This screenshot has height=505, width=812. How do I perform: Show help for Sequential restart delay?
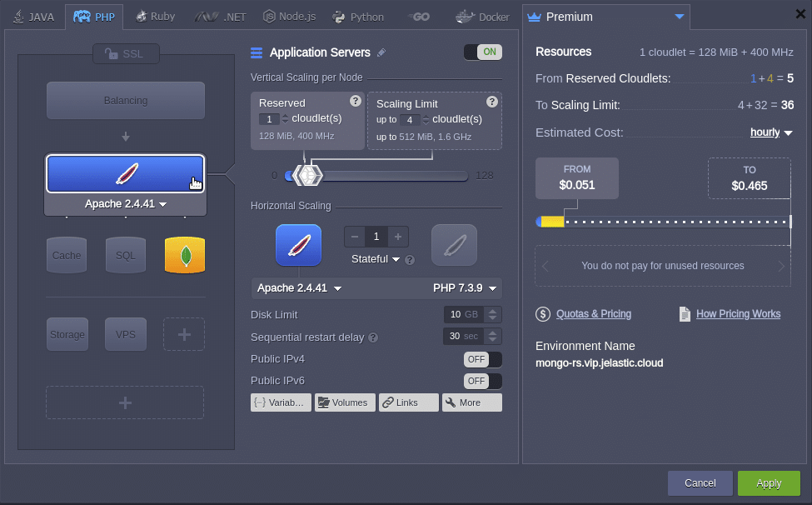[x=373, y=337]
